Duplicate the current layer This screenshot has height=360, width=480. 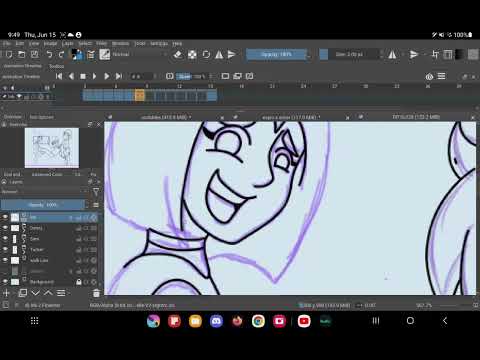tap(23, 293)
